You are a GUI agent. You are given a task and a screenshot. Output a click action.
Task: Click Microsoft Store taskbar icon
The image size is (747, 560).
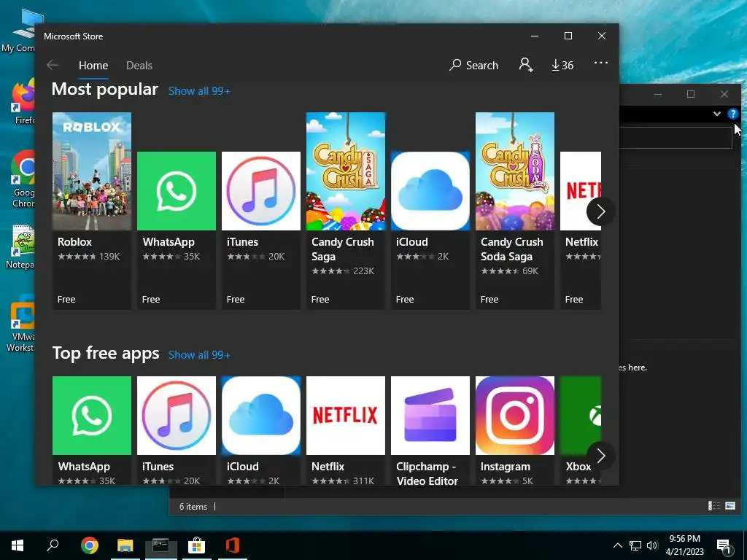pyautogui.click(x=196, y=545)
